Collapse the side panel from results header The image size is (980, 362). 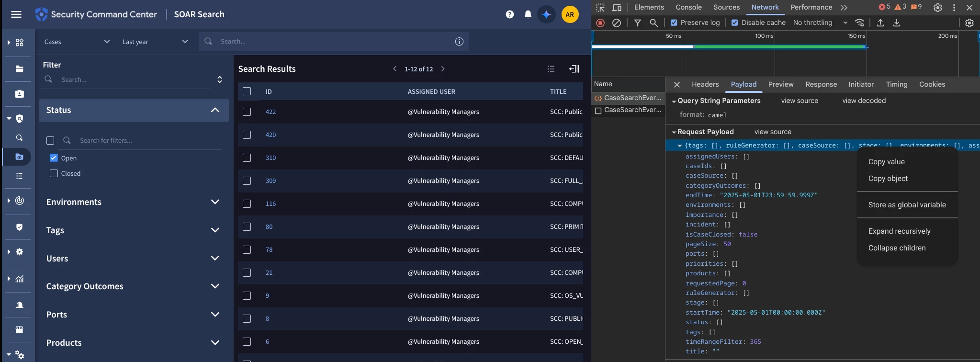click(x=574, y=69)
